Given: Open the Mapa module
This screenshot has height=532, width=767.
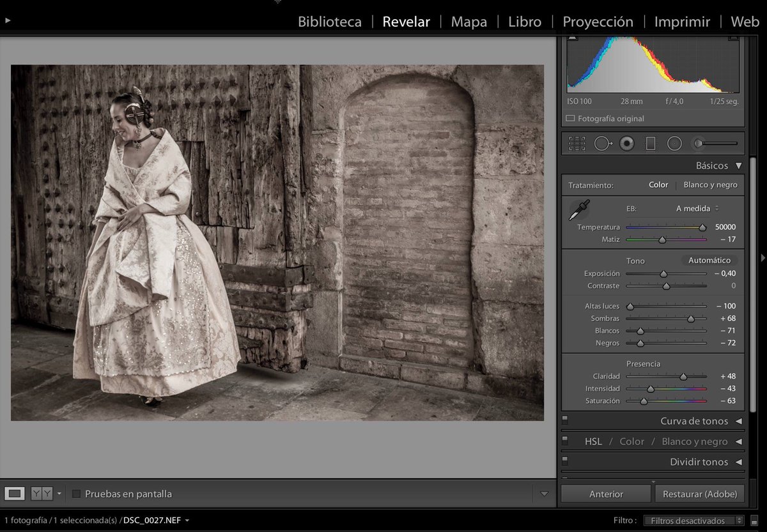Looking at the screenshot, I should pyautogui.click(x=469, y=21).
